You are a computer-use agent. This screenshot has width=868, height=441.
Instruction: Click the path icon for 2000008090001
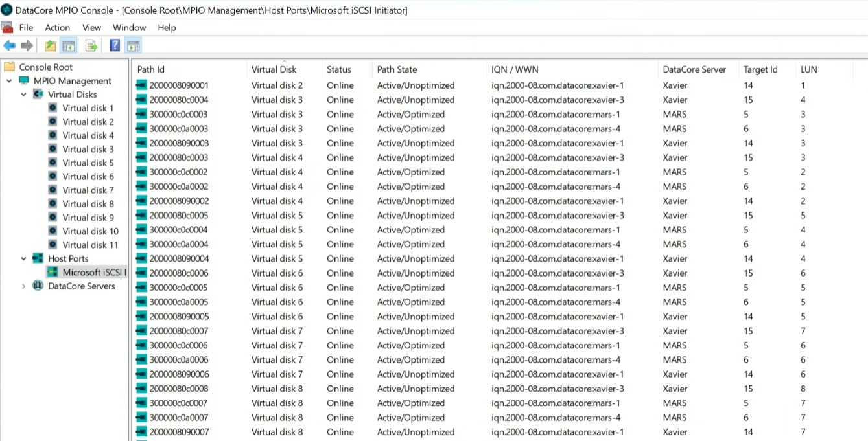click(x=142, y=85)
